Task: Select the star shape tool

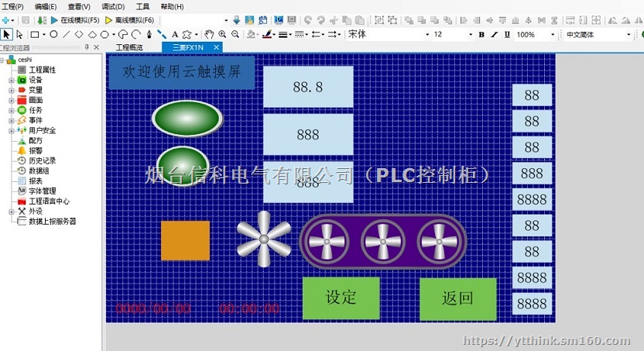Action: (187, 35)
